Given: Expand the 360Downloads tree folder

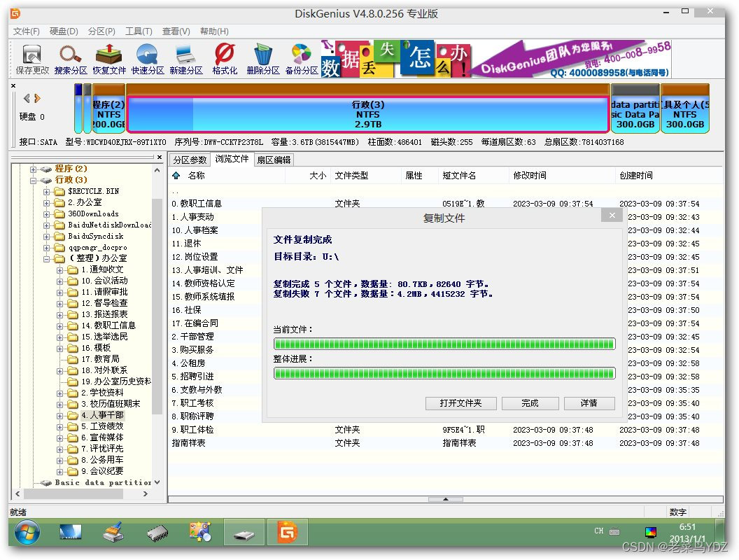Looking at the screenshot, I should click(x=46, y=214).
